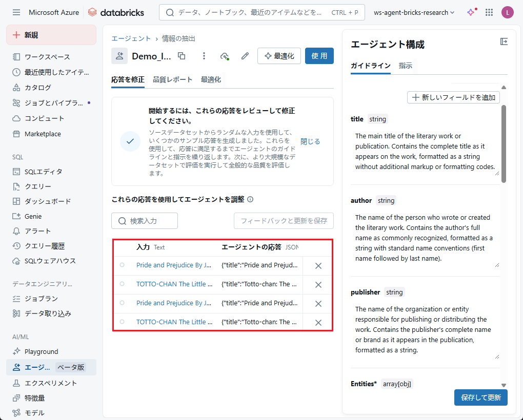Click the pencil edit icon
The height and width of the screenshot is (420, 523).
(245, 56)
